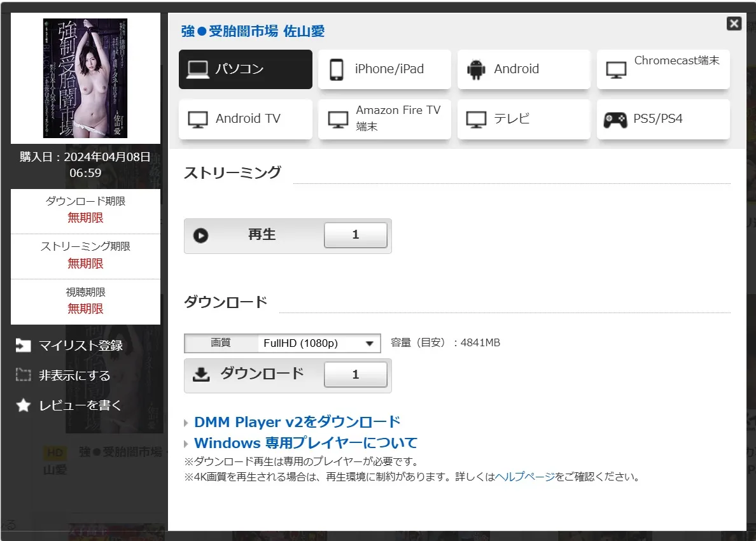Click the ストリーミング section heading
The width and height of the screenshot is (756, 541).
232,172
